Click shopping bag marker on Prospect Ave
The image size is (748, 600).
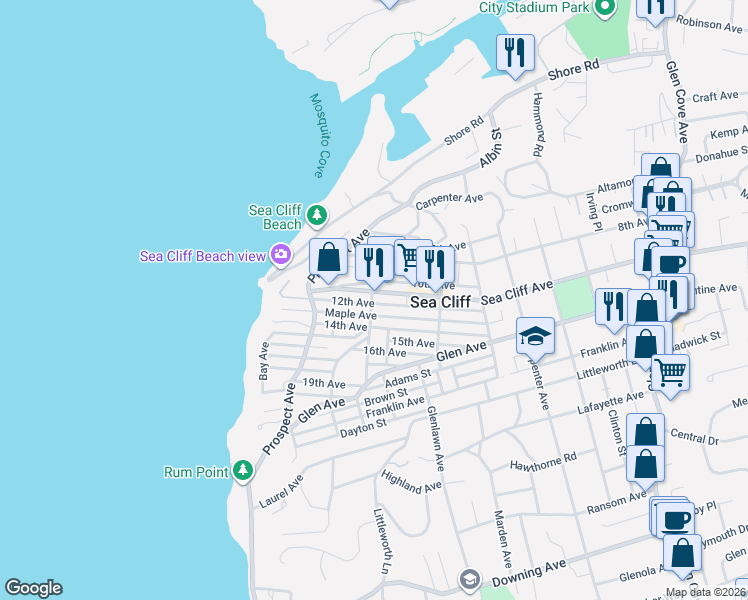328,260
